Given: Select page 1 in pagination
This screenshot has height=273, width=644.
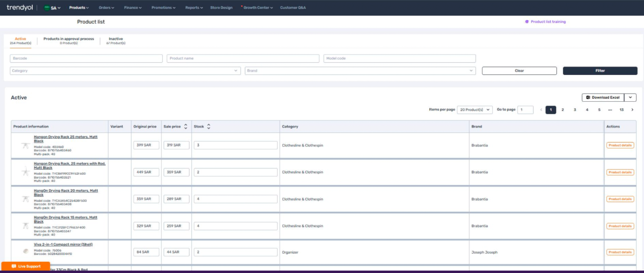Looking at the screenshot, I should tap(551, 110).
